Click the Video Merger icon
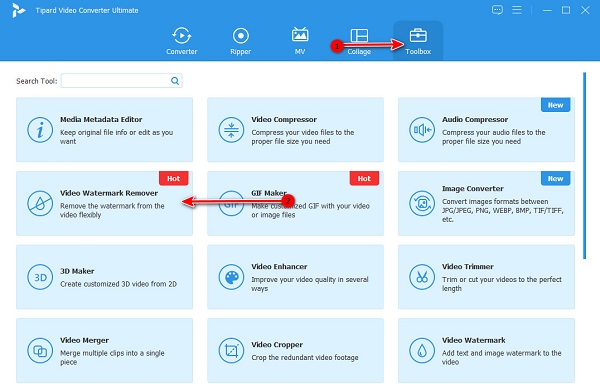Screen dimensions: 600x389 (x=40, y=350)
